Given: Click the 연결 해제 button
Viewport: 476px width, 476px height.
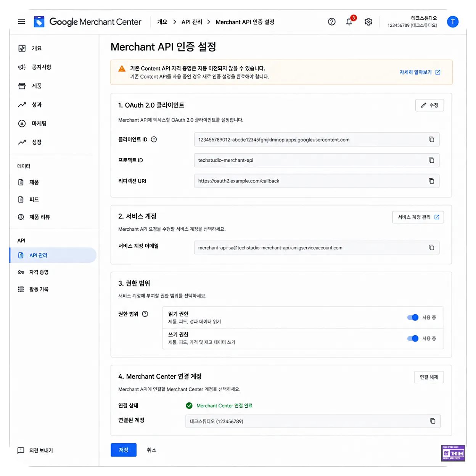Looking at the screenshot, I should (429, 377).
